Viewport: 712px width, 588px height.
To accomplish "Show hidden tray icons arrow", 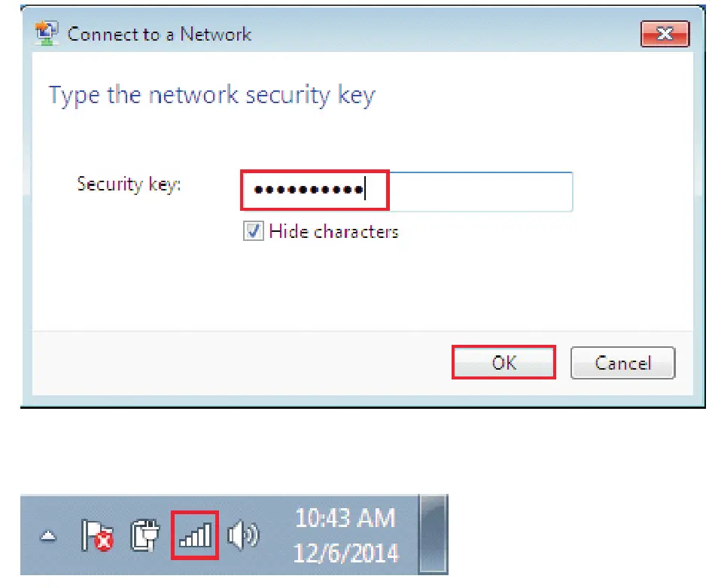I will coord(48,537).
